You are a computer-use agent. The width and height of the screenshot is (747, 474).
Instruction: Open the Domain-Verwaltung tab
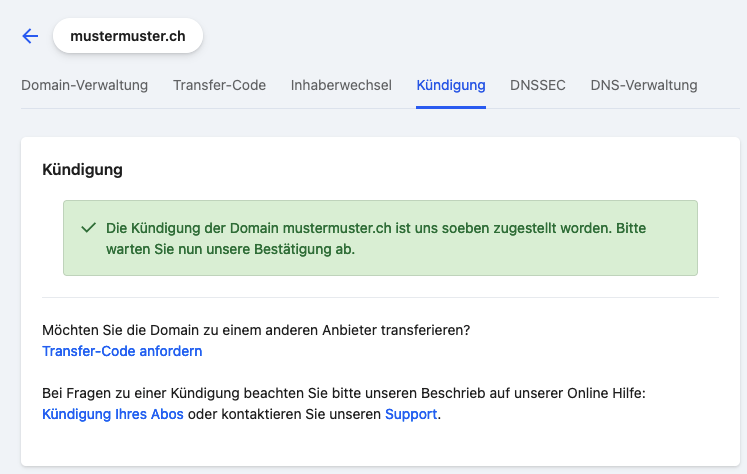click(85, 85)
